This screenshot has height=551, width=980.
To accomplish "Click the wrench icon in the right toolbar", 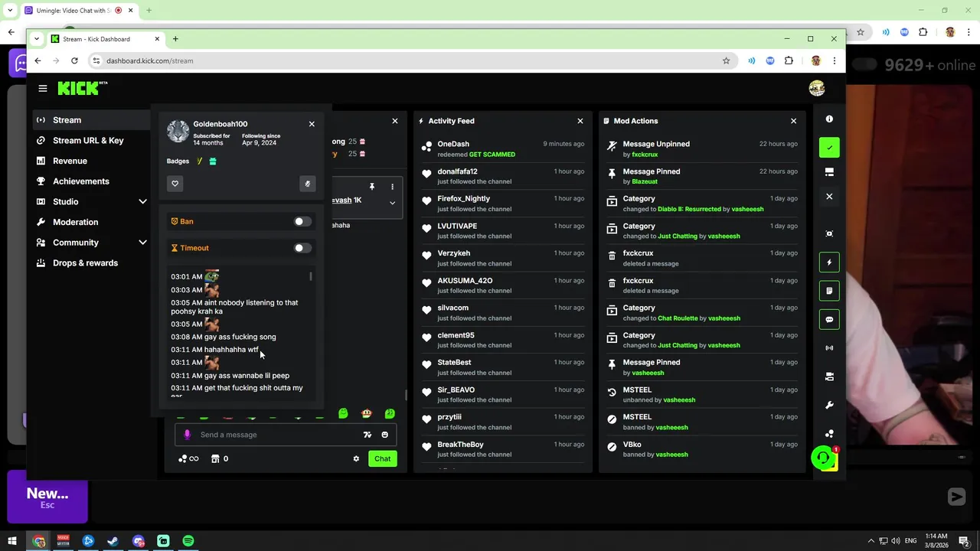I will point(829,406).
